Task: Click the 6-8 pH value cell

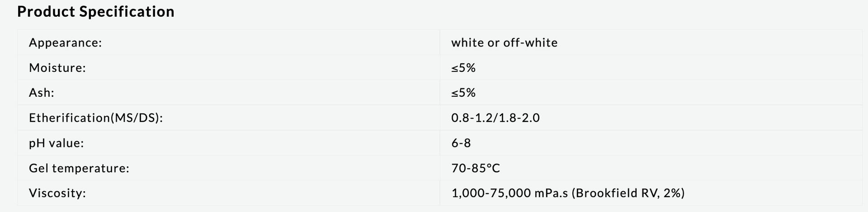Action: click(651, 143)
